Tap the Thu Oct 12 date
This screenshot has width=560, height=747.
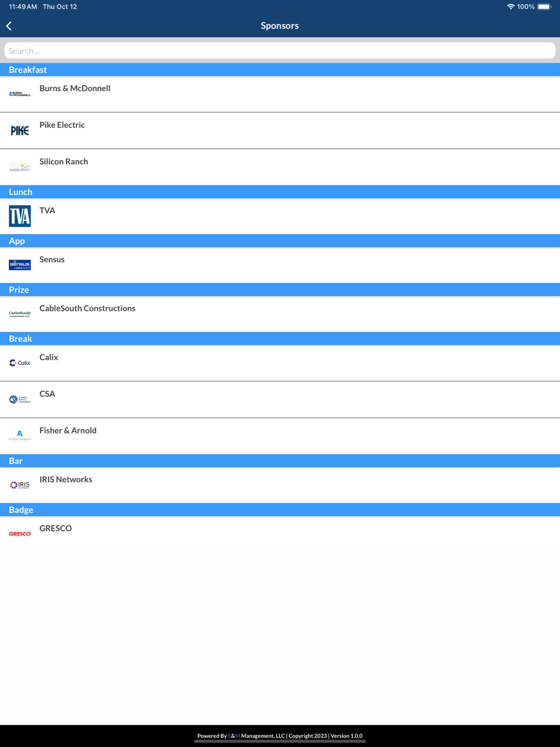[60, 7]
